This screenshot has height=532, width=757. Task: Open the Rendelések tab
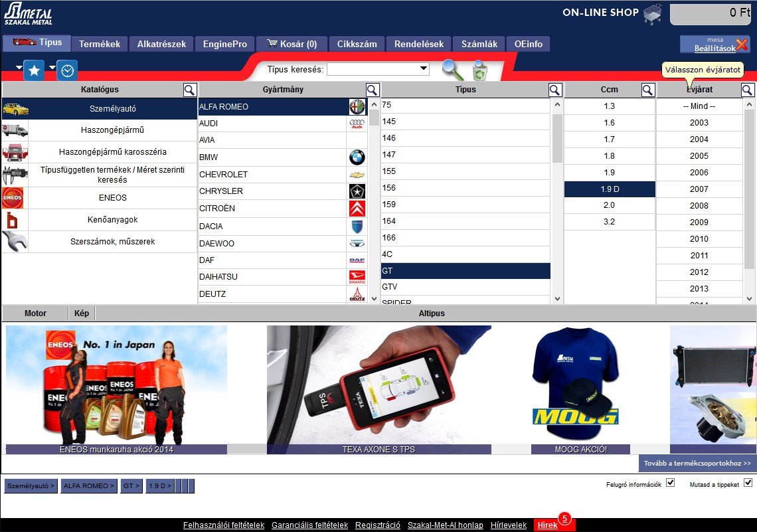point(418,44)
